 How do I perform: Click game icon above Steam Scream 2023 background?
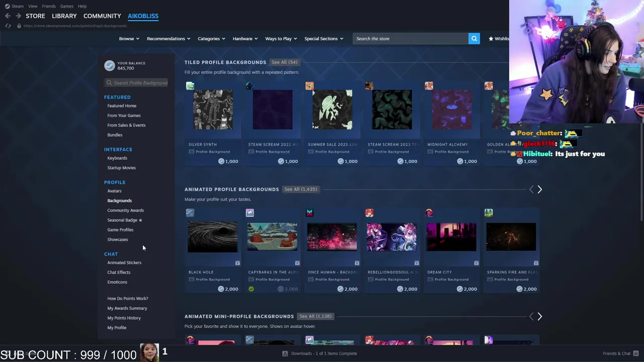(x=369, y=86)
